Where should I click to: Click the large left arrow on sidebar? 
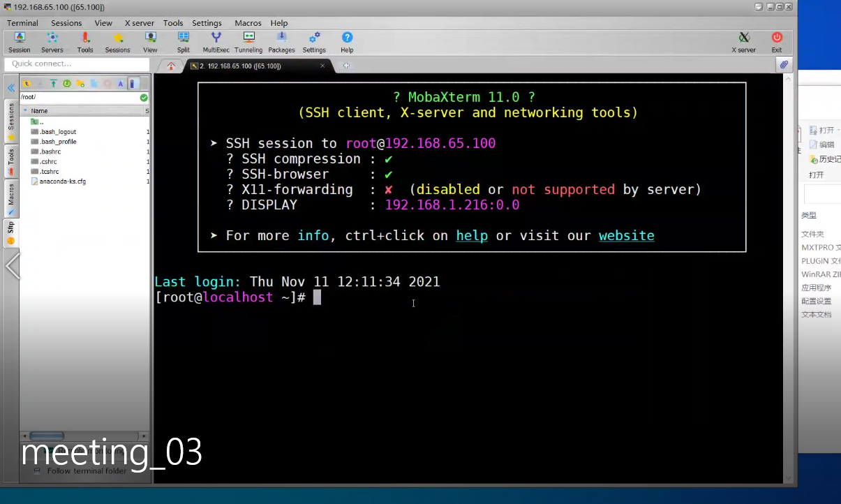12,266
